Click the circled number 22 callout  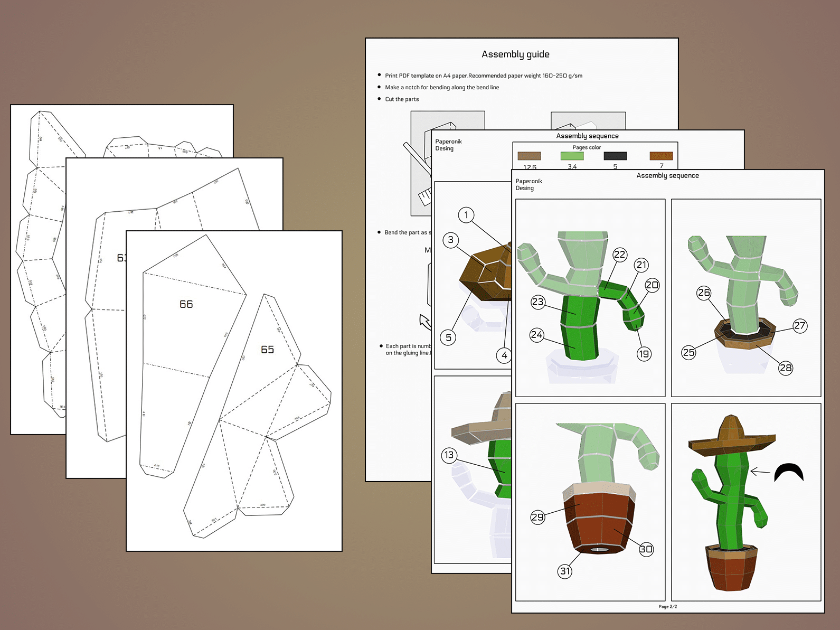coord(619,255)
